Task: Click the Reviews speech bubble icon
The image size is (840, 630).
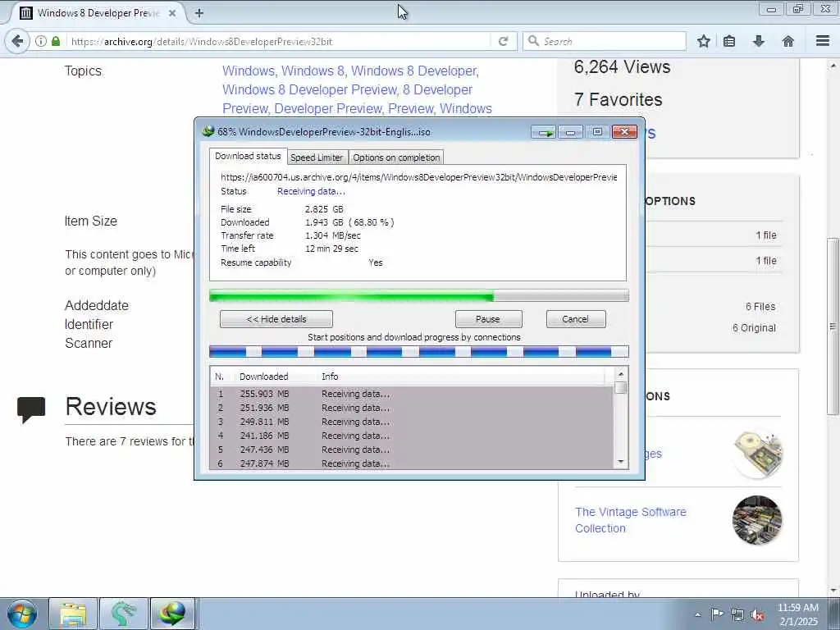Action: click(x=31, y=410)
